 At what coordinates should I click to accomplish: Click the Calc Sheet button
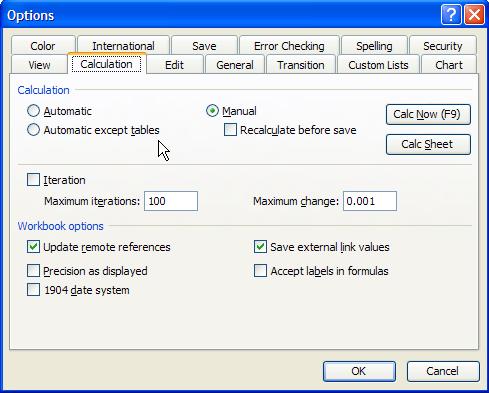[428, 145]
